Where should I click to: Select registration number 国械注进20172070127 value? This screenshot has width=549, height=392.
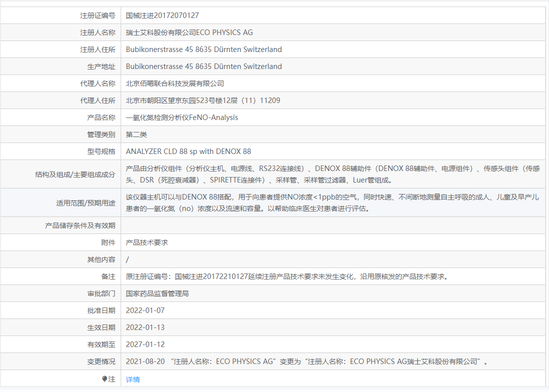[x=162, y=15]
